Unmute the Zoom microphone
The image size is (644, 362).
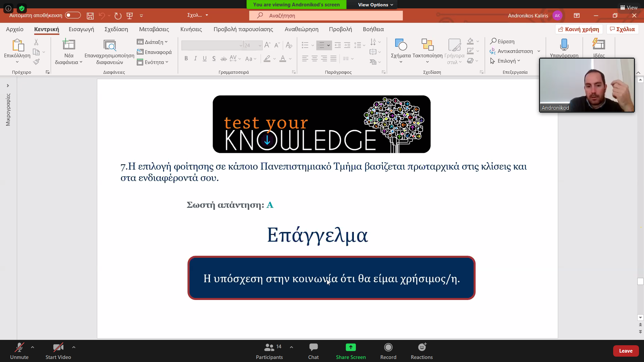[x=19, y=351]
